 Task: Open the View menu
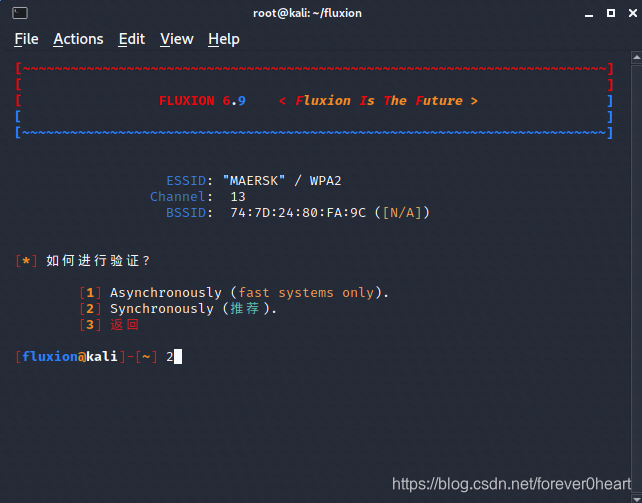click(x=176, y=39)
